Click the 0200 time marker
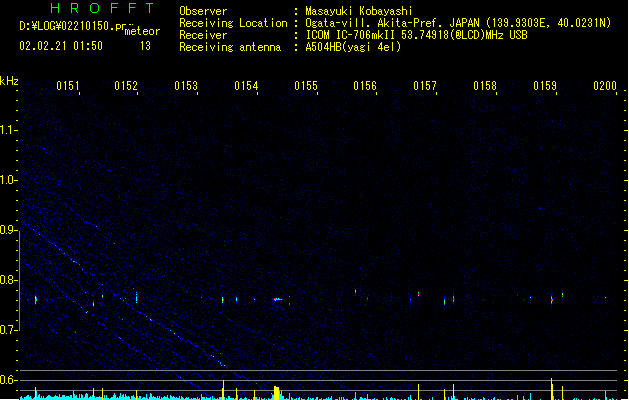629x400 pixels. (x=605, y=86)
